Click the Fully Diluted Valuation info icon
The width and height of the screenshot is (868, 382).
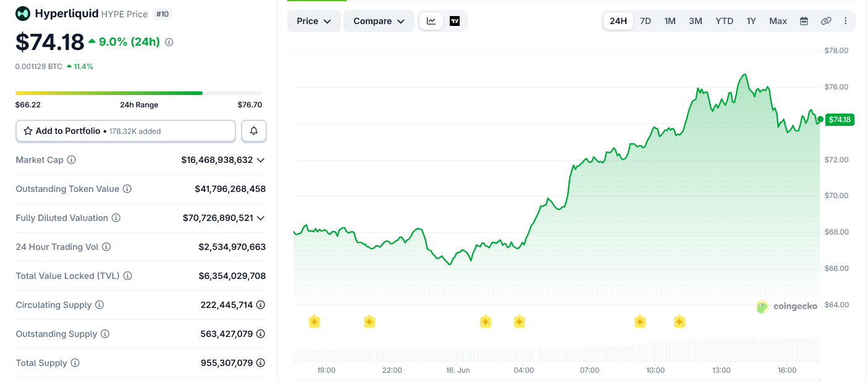[x=116, y=218]
